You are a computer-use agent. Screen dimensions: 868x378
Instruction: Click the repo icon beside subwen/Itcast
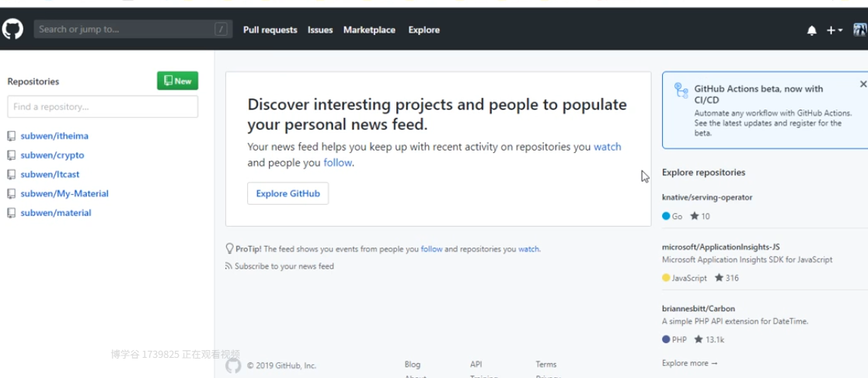(11, 175)
